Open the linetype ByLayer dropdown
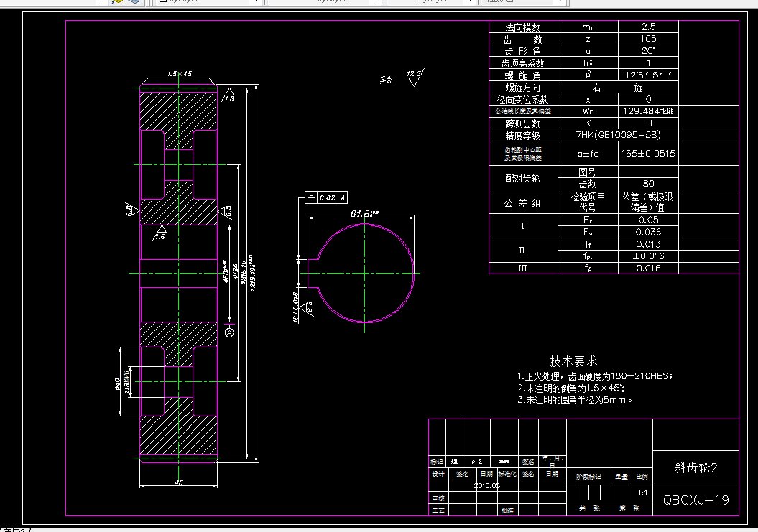Image resolution: width=758 pixels, height=532 pixels. click(324, 1)
